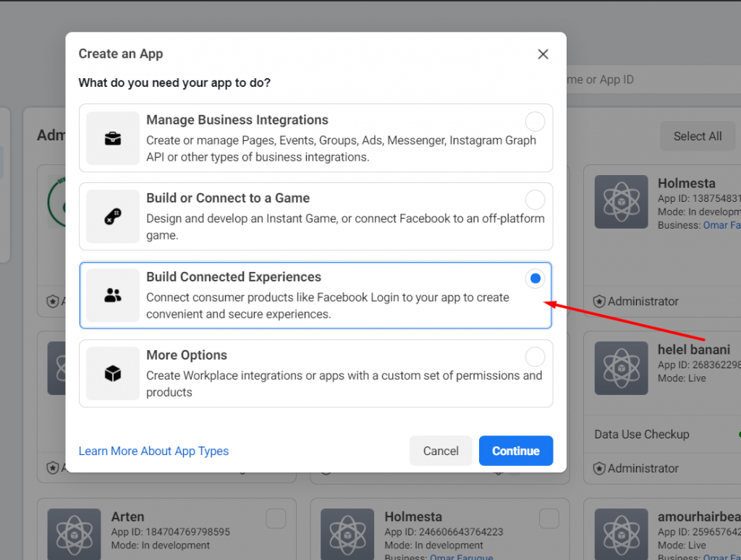Click the cube icon for More Options
The width and height of the screenshot is (741, 560).
pos(113,373)
